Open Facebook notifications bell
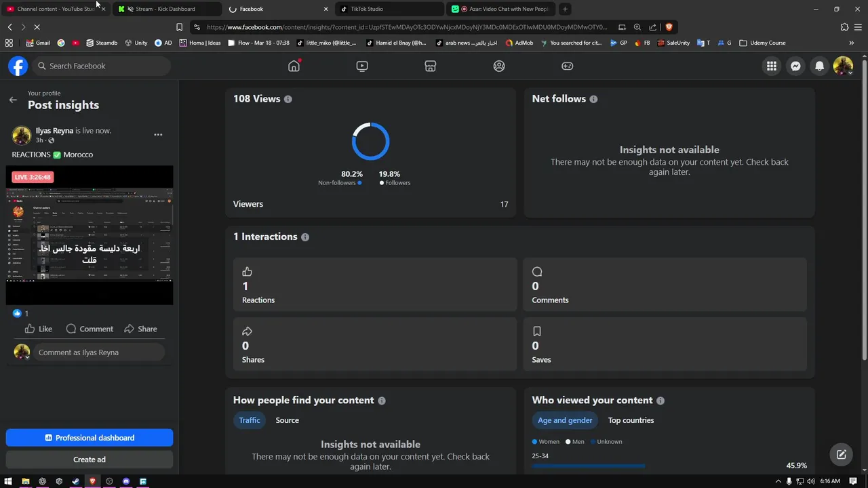The width and height of the screenshot is (868, 488). [819, 66]
